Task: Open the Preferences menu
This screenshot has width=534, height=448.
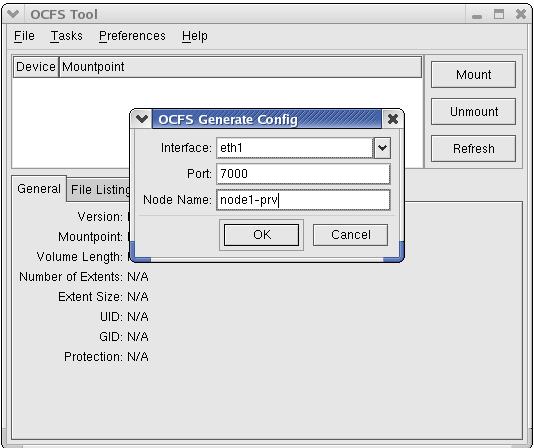Action: point(132,36)
